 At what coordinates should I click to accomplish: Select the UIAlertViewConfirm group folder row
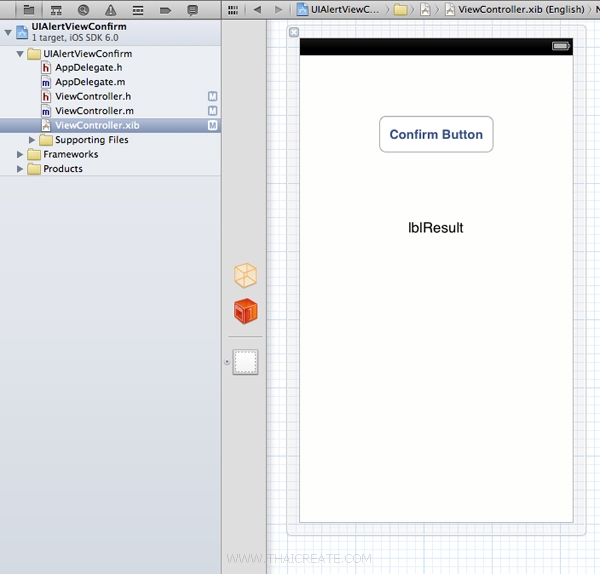pos(110,54)
